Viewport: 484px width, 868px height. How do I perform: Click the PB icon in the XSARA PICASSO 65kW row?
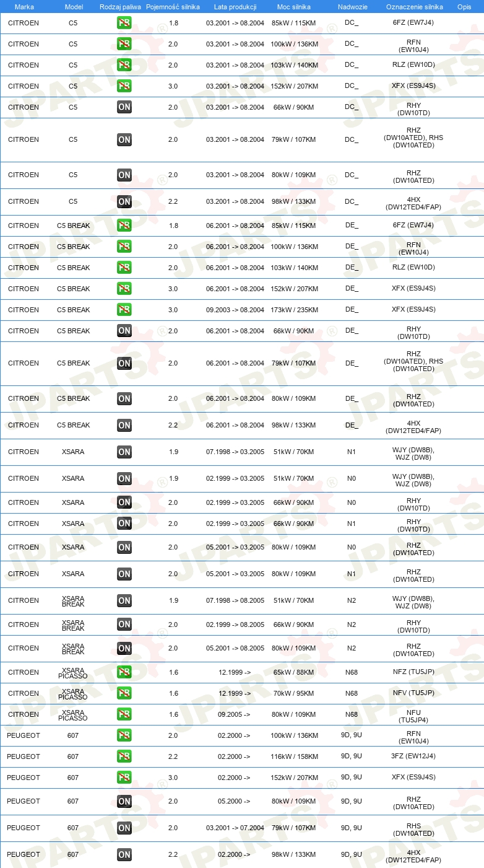pos(124,672)
